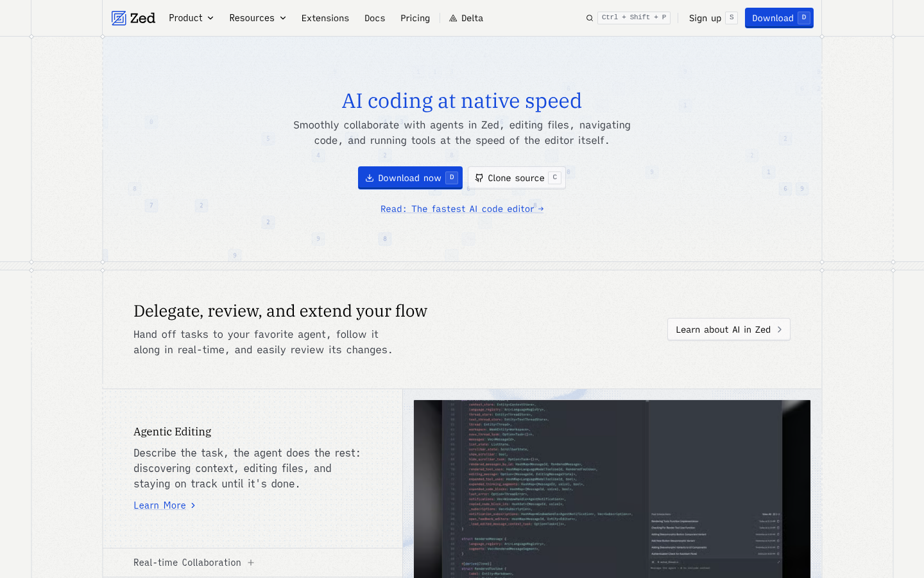Open the "Read: The fastest AI code editor" link
The height and width of the screenshot is (578, 924).
pos(462,209)
